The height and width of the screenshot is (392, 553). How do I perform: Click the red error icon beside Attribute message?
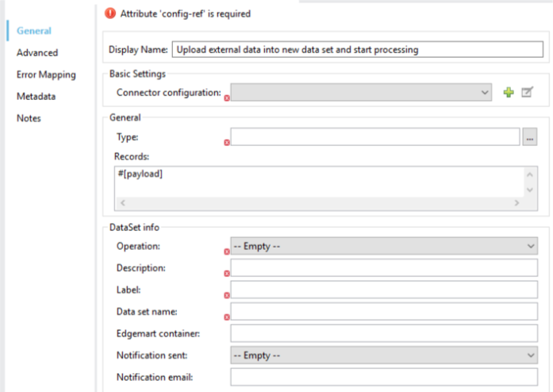pos(110,13)
